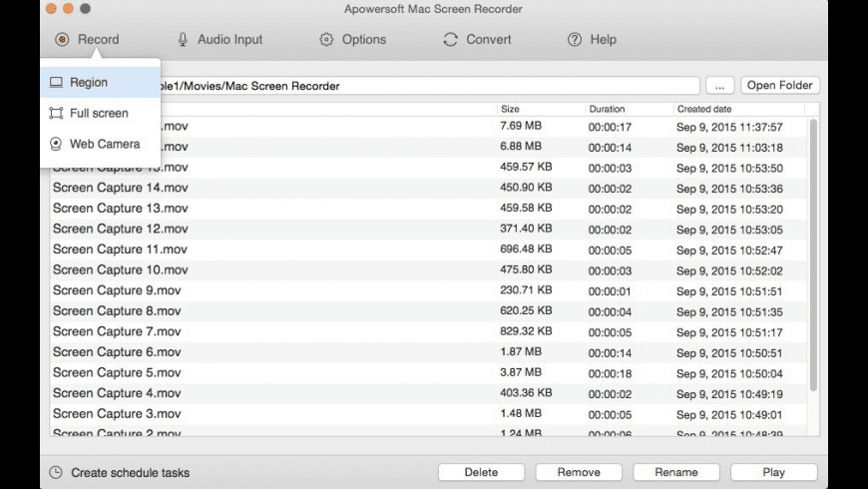Open the Options menu

click(x=353, y=39)
